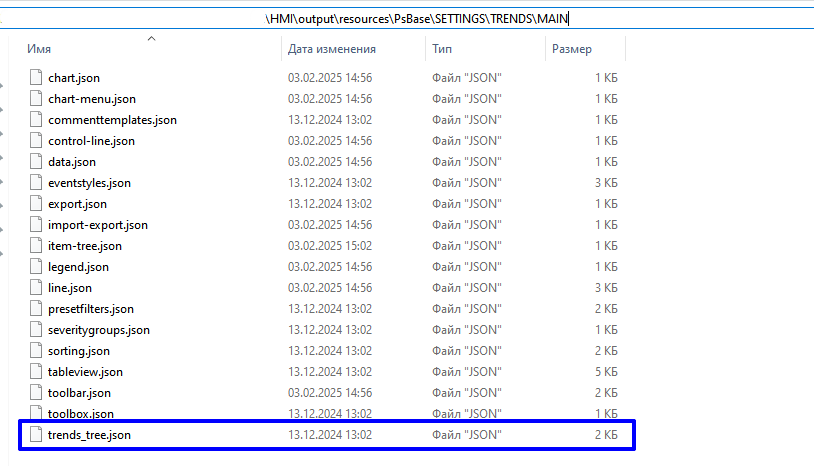Sort list by Размер column header
The width and height of the screenshot is (814, 466).
[x=571, y=49]
